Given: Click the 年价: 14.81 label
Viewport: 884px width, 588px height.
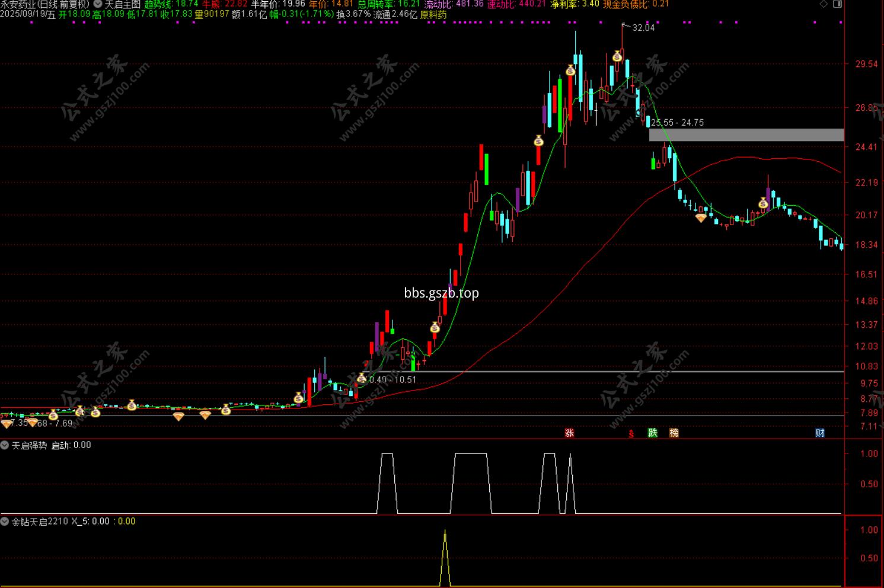Looking at the screenshot, I should point(331,4).
